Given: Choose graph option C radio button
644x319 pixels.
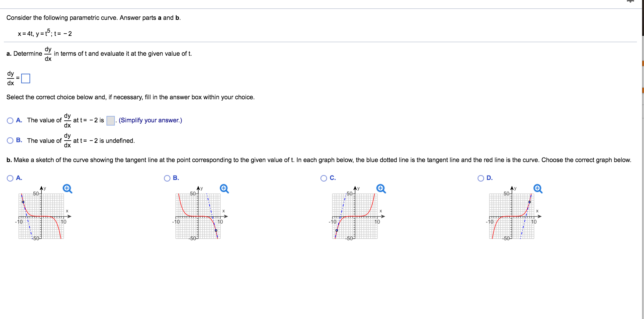Looking at the screenshot, I should (x=324, y=178).
